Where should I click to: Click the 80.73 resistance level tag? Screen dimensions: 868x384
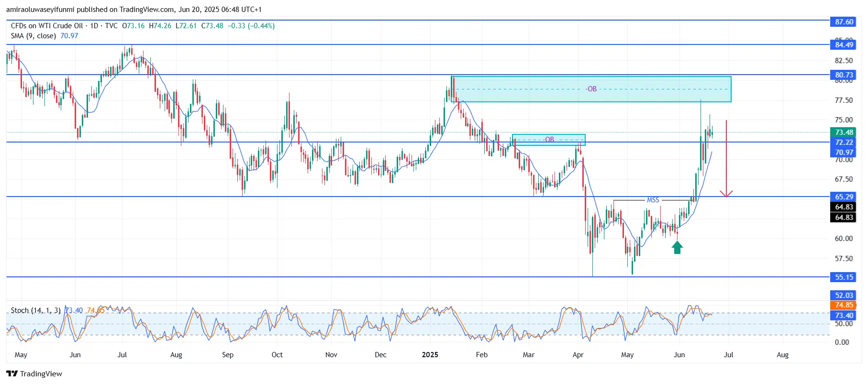(x=844, y=75)
